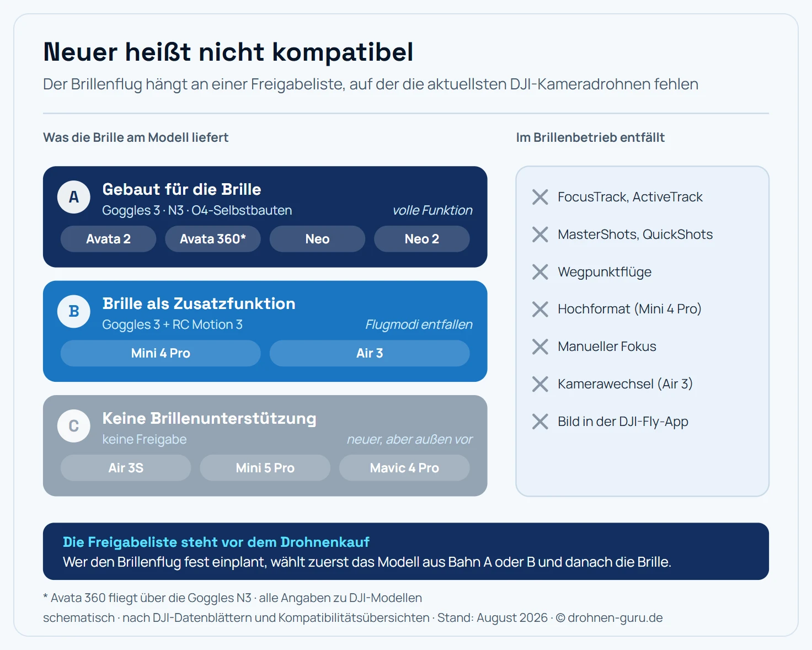
Task: Click the X icon beside Manueller Fokus
Action: click(540, 347)
